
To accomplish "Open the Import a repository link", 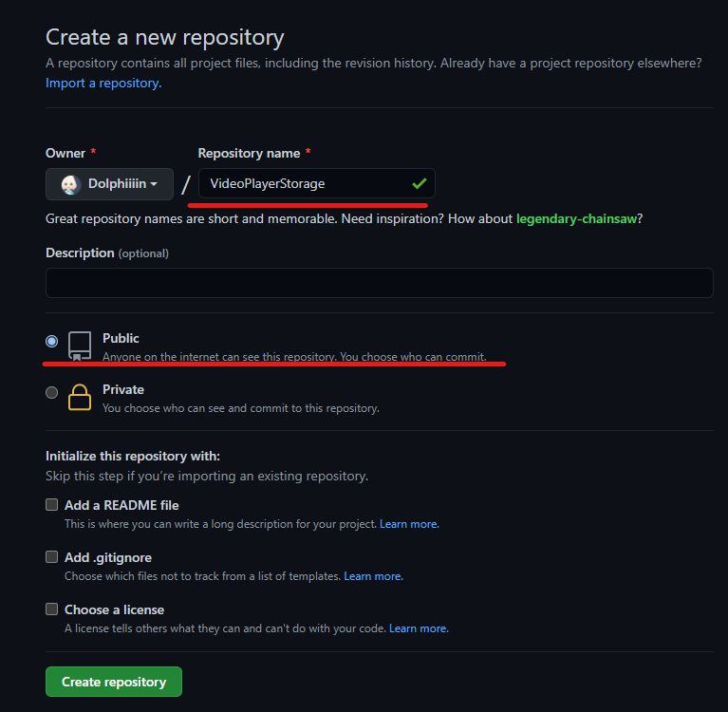I will tap(103, 84).
